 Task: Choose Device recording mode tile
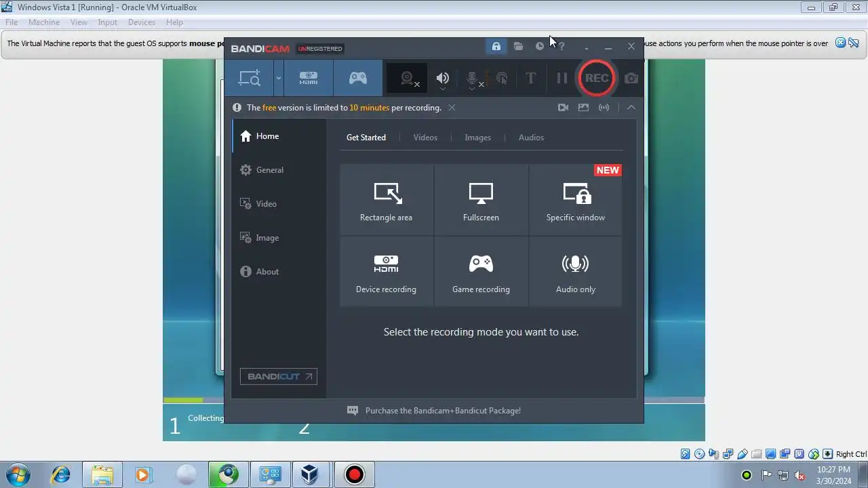click(x=387, y=271)
